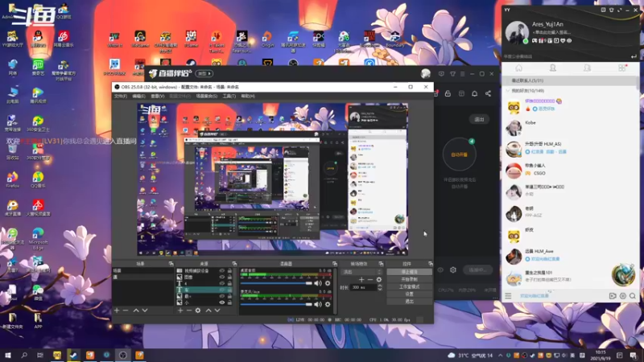Image resolution: width=644 pixels, height=362 pixels.
Task: Toggle lock on 图像 source
Action: tap(229, 277)
